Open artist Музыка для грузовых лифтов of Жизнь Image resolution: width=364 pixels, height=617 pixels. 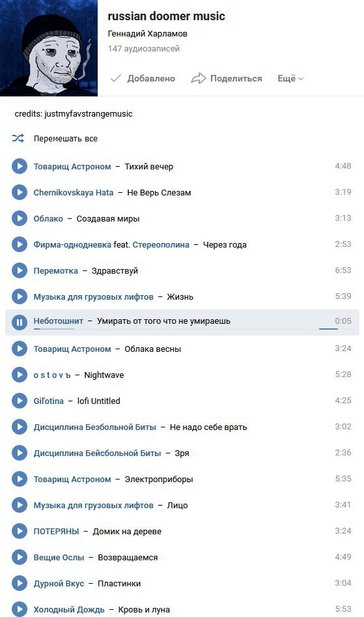[x=94, y=296]
